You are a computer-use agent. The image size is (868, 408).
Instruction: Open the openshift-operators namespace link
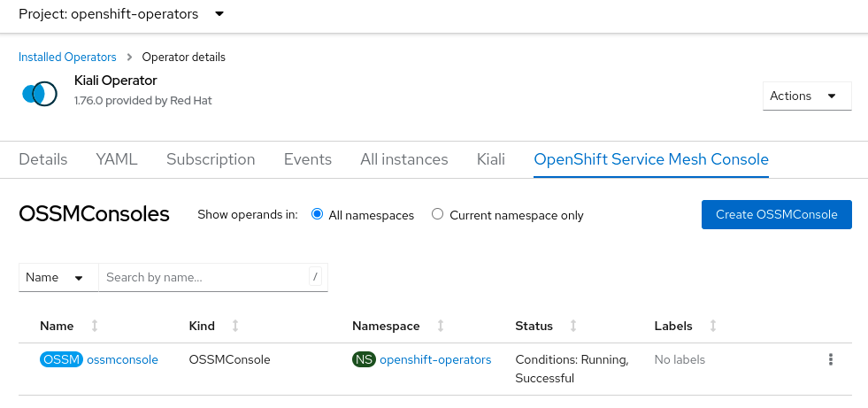tap(434, 359)
